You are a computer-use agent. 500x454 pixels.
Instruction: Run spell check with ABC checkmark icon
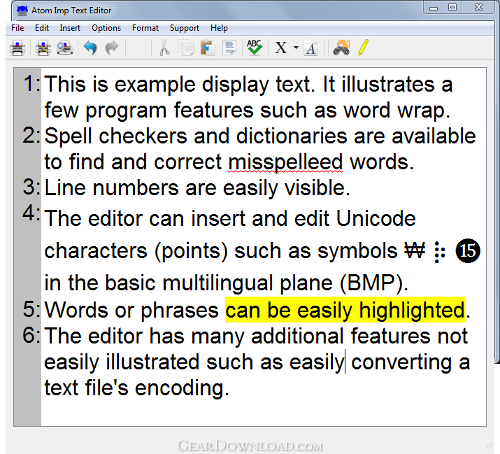coord(255,48)
